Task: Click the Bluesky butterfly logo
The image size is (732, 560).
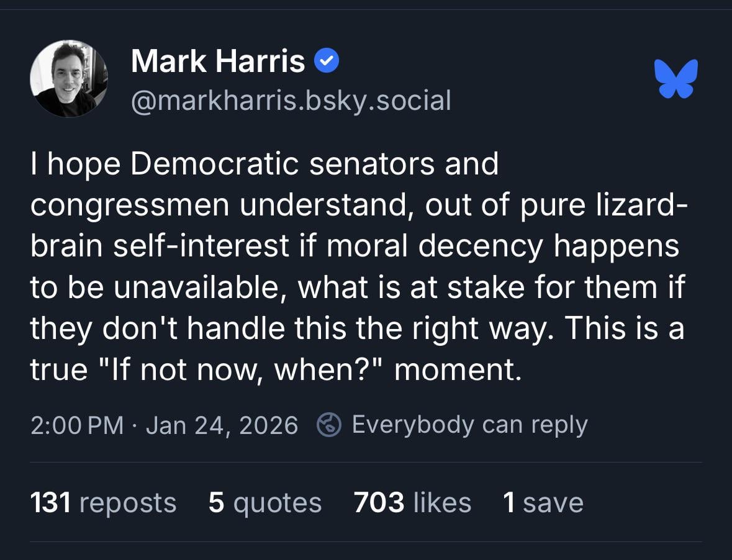Action: tap(676, 78)
